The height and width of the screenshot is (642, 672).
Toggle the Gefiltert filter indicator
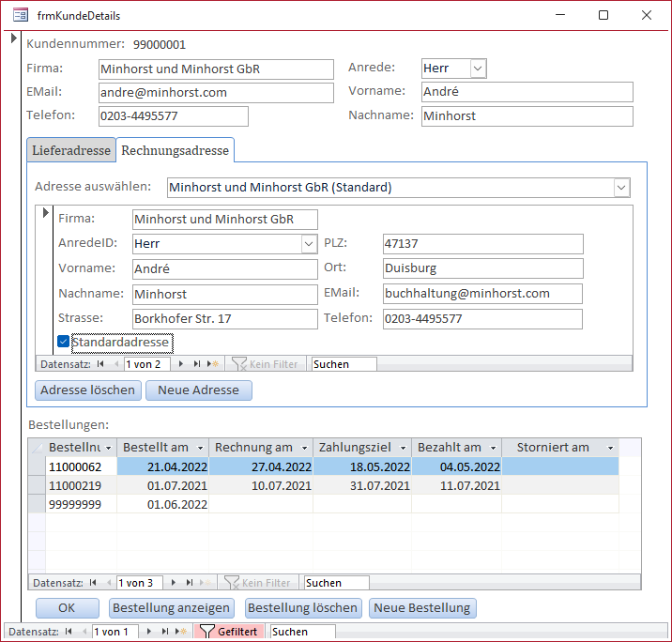(x=229, y=632)
